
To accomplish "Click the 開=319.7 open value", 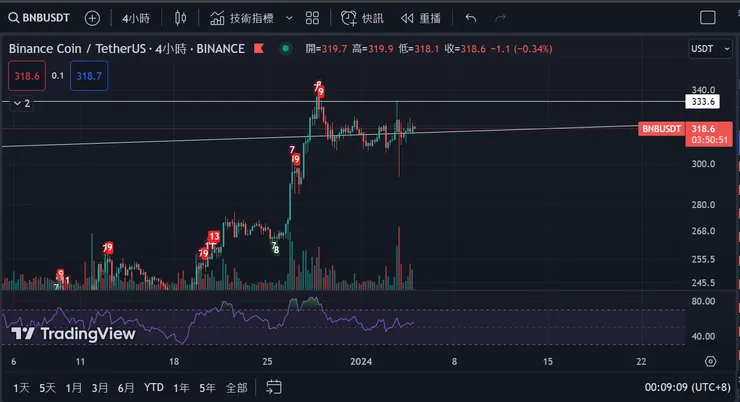I will [x=326, y=49].
